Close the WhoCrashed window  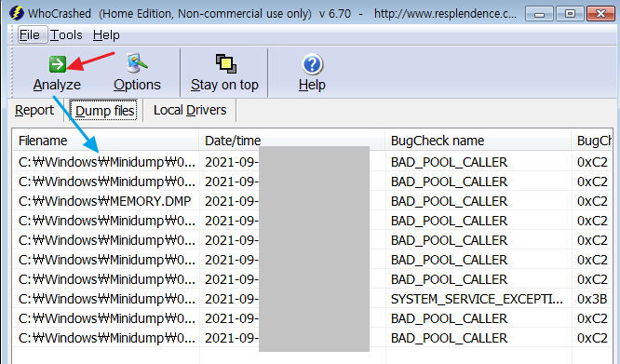tap(600, 14)
